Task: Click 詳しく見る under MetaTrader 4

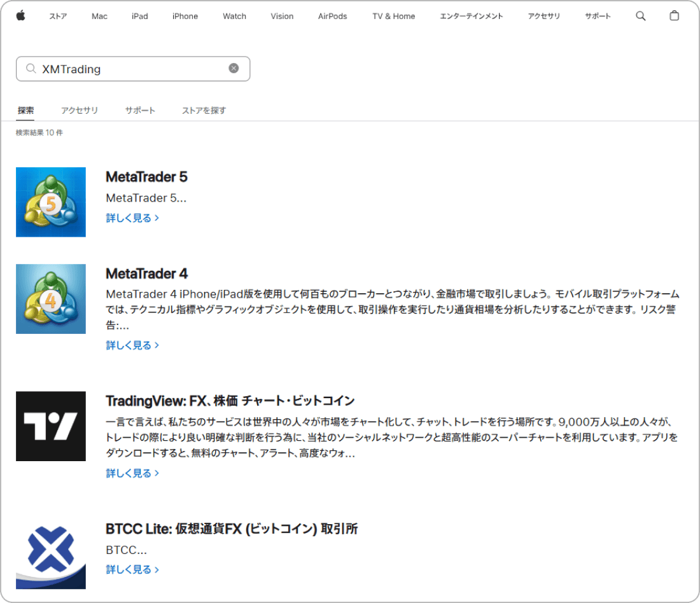Action: pos(132,345)
